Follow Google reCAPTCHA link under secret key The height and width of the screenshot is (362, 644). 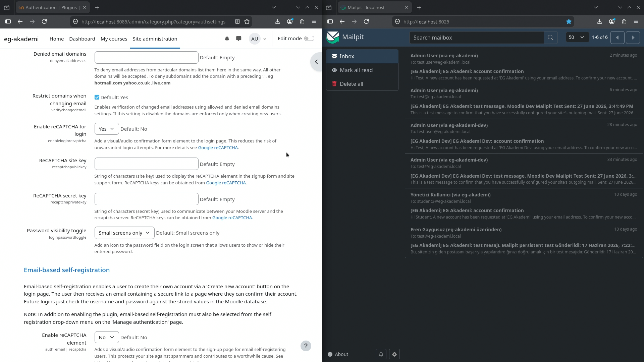[x=232, y=218]
